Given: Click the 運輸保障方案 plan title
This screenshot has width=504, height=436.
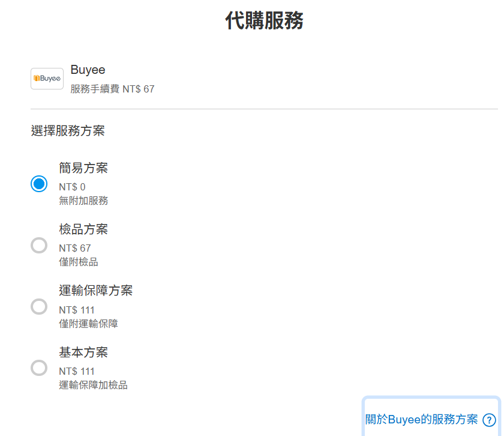Looking at the screenshot, I should click(96, 291).
